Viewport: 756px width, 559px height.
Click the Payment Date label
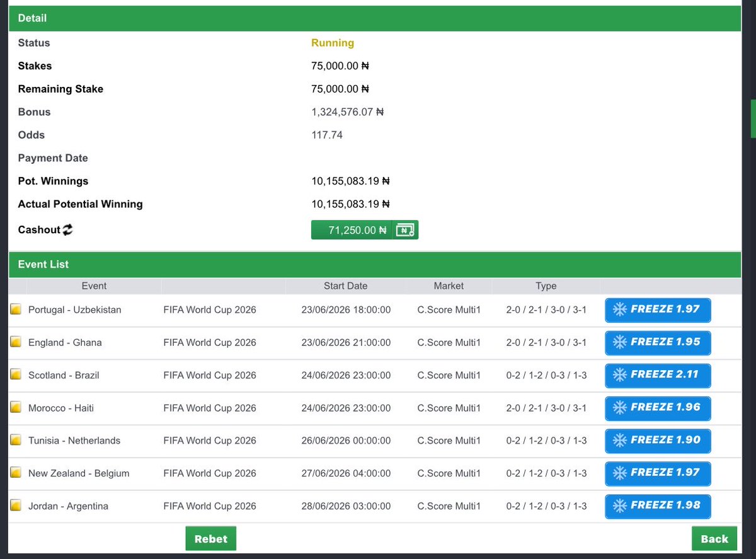(x=53, y=158)
